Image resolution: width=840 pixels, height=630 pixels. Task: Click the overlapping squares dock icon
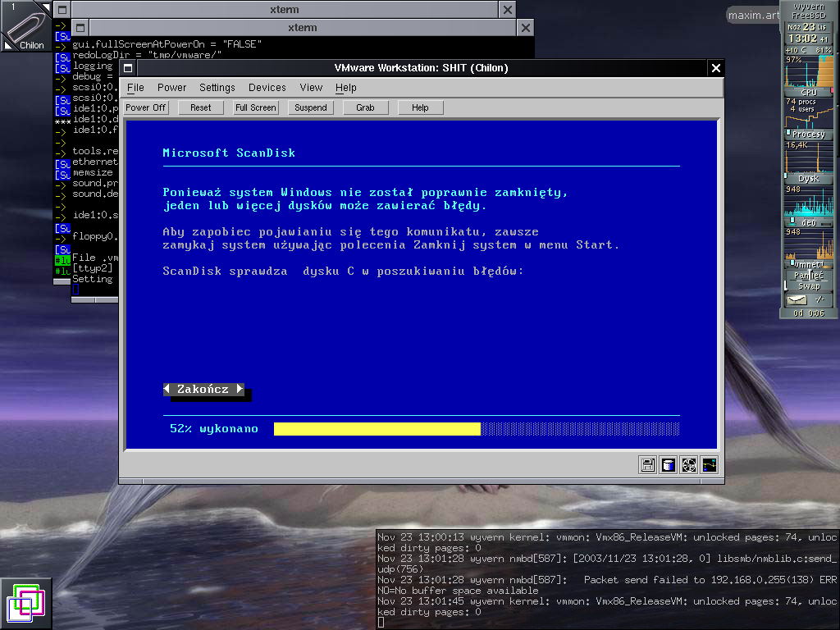(25, 604)
